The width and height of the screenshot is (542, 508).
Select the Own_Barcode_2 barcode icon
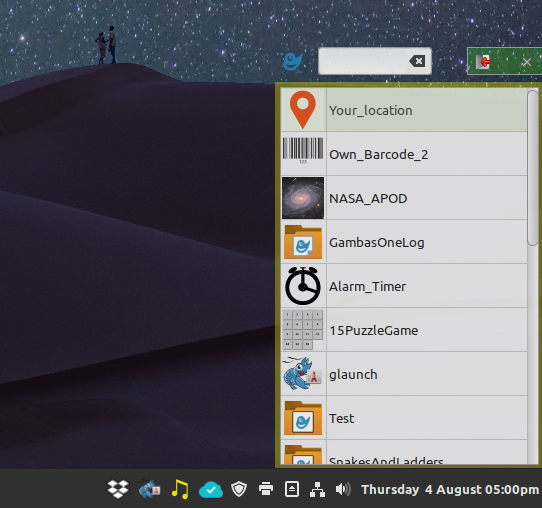(303, 153)
